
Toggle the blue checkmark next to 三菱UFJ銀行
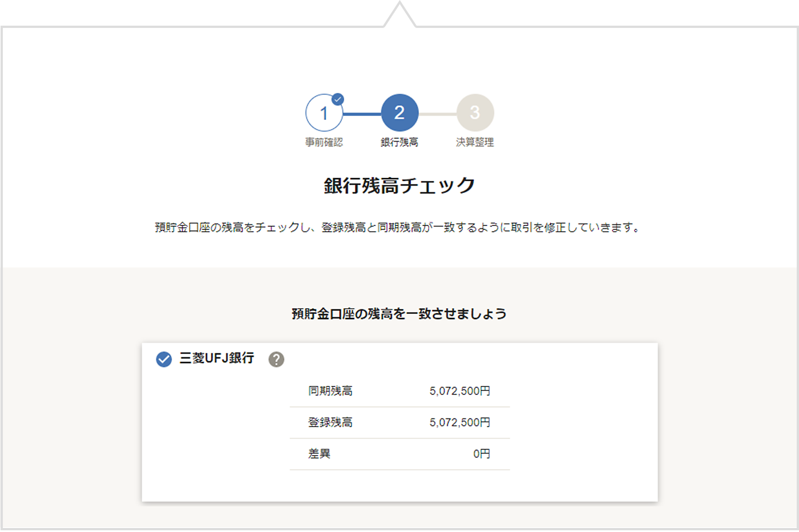click(x=164, y=359)
